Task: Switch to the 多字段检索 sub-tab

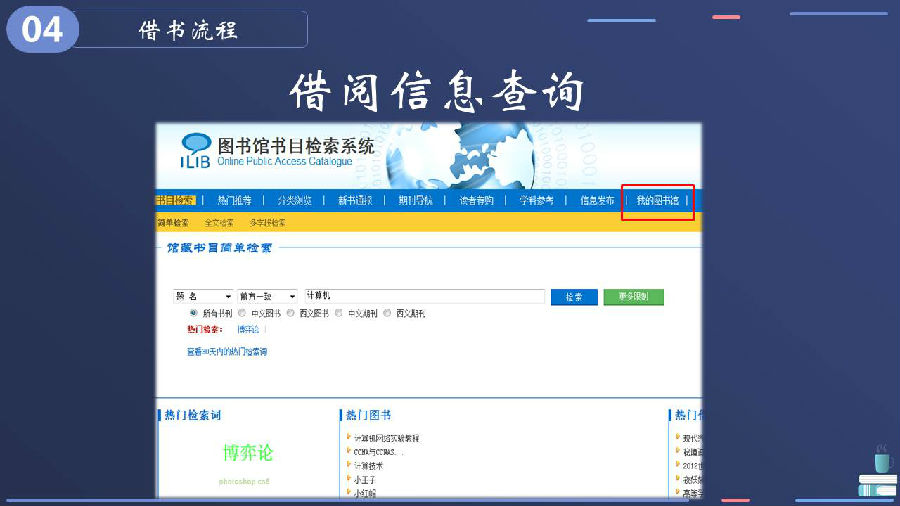Action: [267, 223]
